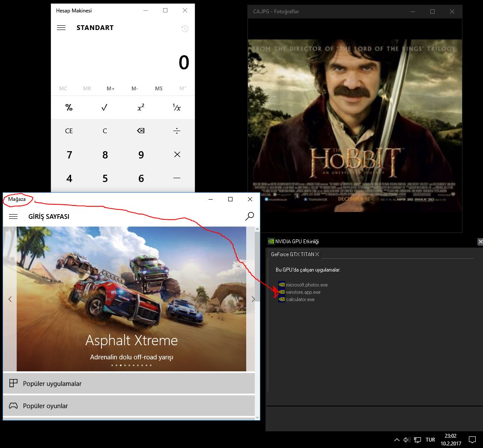Click digit 8 in Calculator

pyautogui.click(x=105, y=154)
